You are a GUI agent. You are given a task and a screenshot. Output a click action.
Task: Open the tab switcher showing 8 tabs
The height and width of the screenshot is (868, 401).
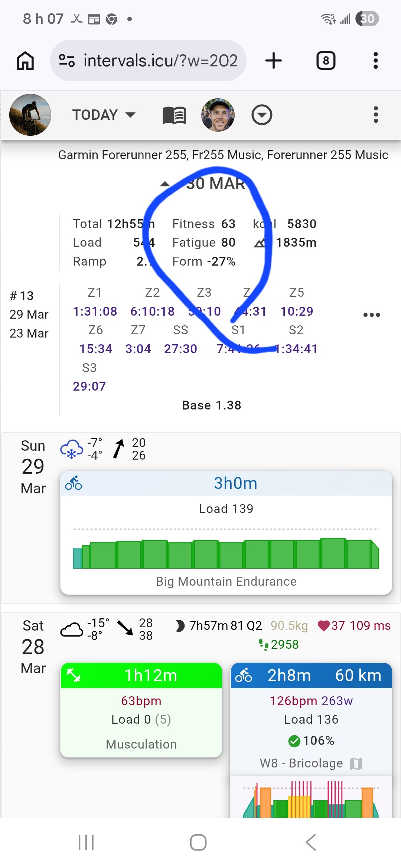(326, 60)
